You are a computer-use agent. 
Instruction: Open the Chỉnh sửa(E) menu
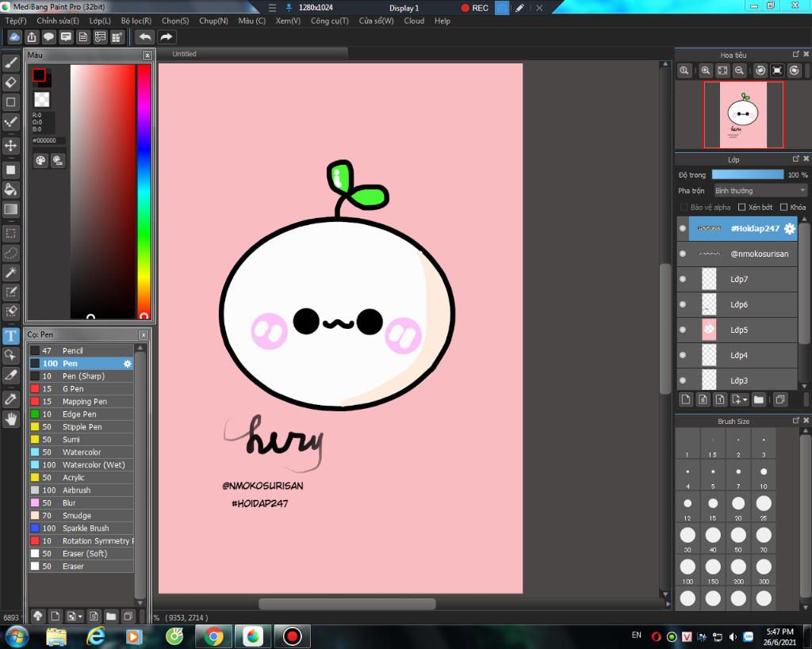(57, 21)
